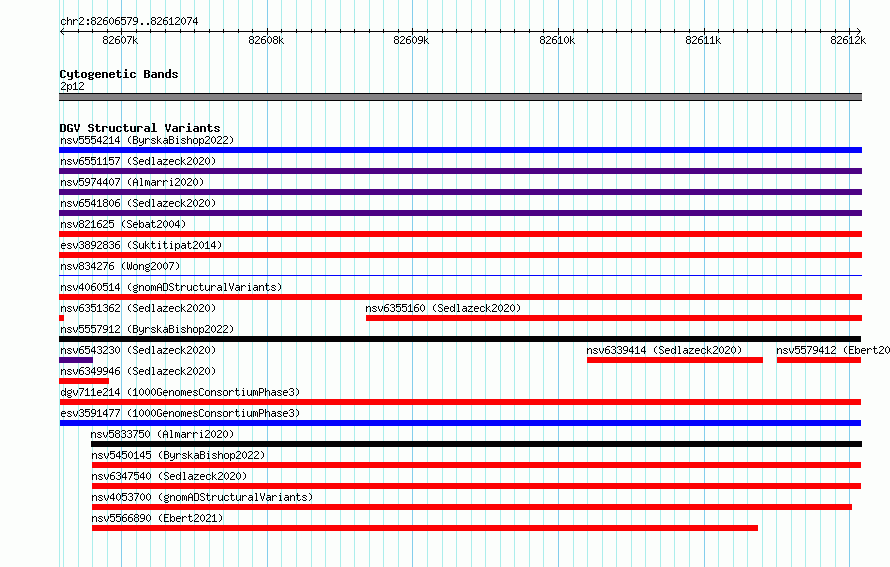Select the nsv6543230 (Sedlazeck2020) label
The width and height of the screenshot is (890, 567).
coord(138,350)
